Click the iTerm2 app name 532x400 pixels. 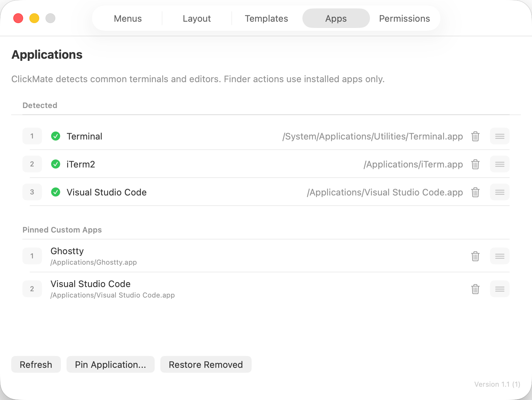click(81, 164)
